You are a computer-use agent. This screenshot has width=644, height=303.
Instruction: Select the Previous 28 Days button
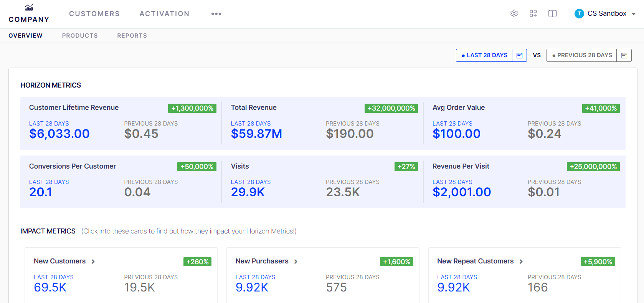(x=582, y=55)
